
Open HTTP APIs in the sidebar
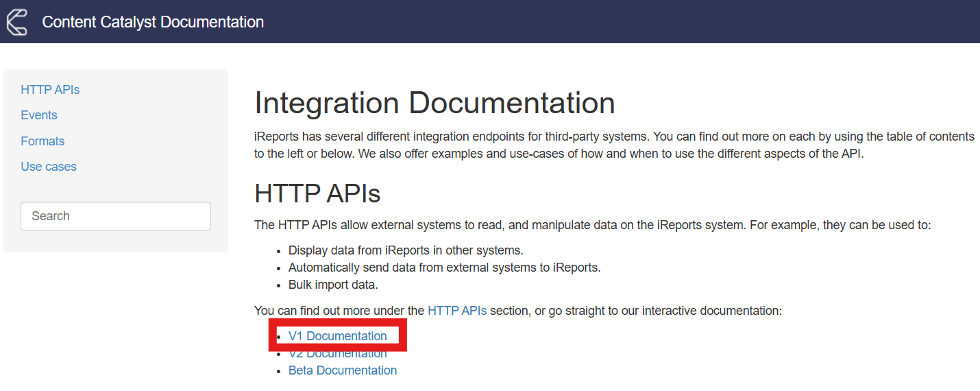pyautogui.click(x=50, y=90)
